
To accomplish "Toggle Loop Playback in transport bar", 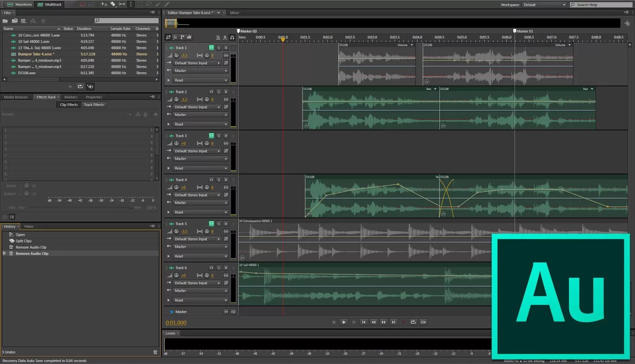I will pyautogui.click(x=413, y=322).
